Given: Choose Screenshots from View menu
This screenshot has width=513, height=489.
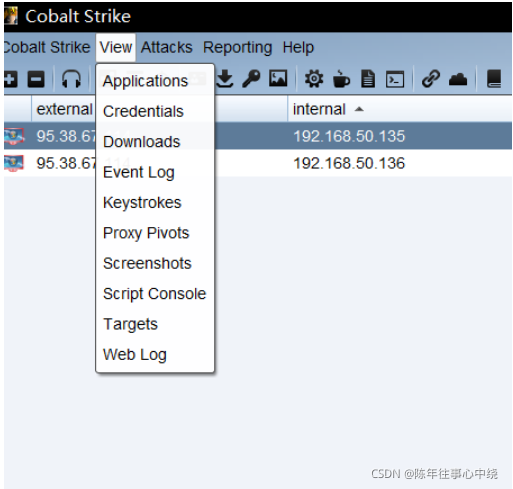Looking at the screenshot, I should (x=155, y=263).
